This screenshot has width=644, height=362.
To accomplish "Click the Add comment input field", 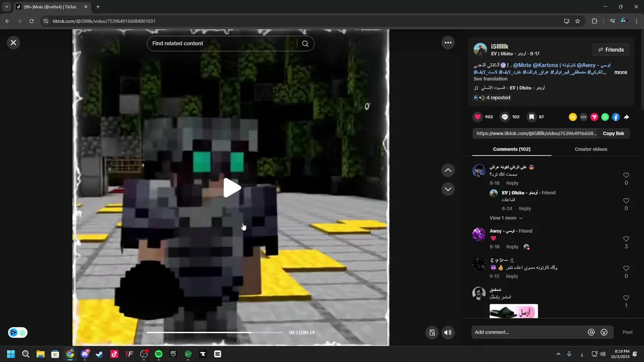I will click(x=529, y=332).
